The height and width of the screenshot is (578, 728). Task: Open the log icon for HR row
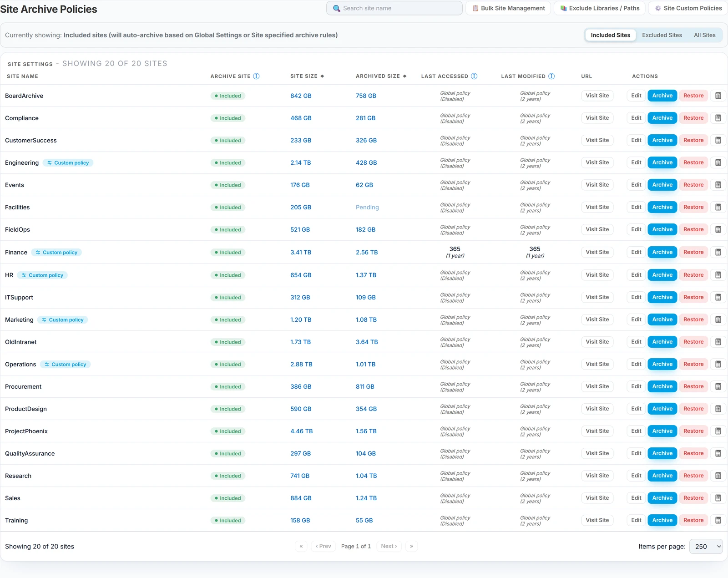(x=718, y=275)
